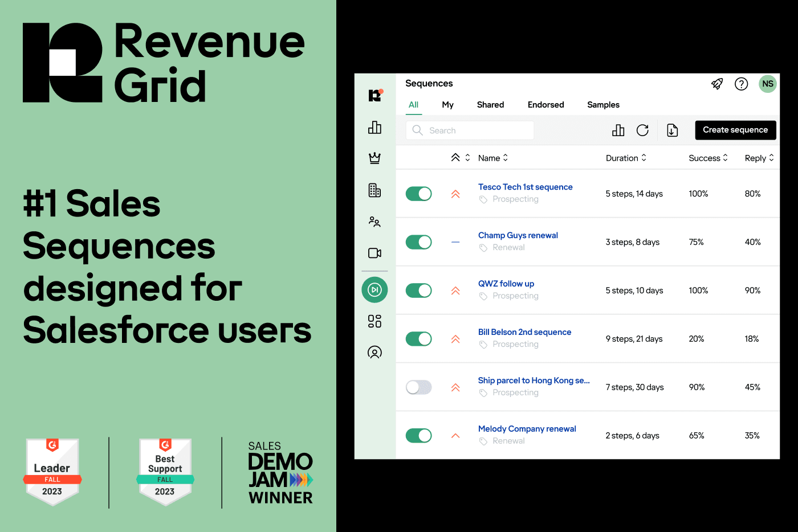Click the Search sequences field
Image resolution: width=798 pixels, height=532 pixels.
click(470, 130)
